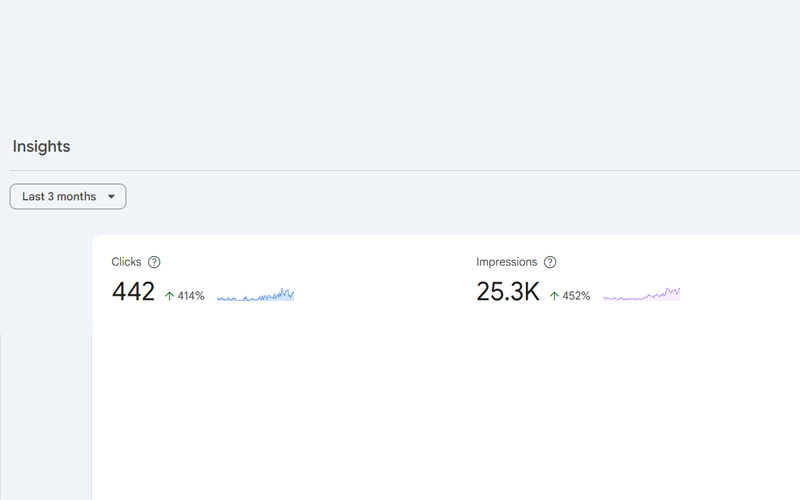The image size is (800, 500).
Task: Click the 452% change indicator
Action: coord(576,296)
